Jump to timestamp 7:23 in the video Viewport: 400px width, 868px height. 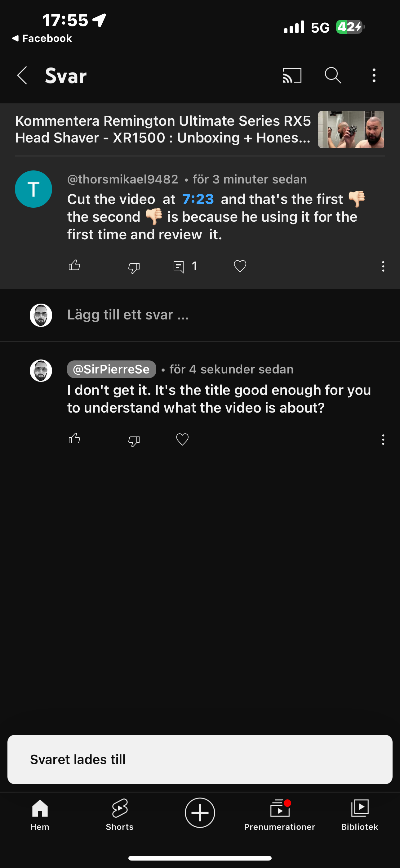click(x=198, y=199)
